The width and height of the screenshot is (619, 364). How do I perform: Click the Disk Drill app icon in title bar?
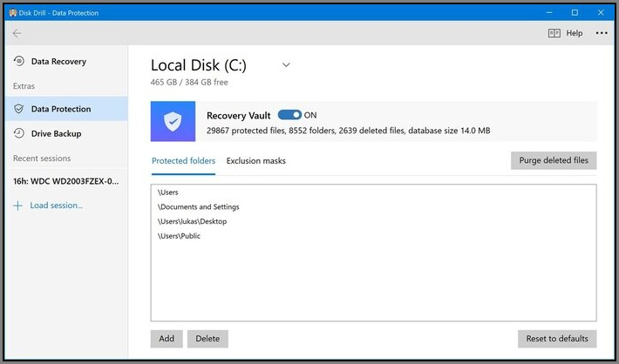tap(12, 12)
